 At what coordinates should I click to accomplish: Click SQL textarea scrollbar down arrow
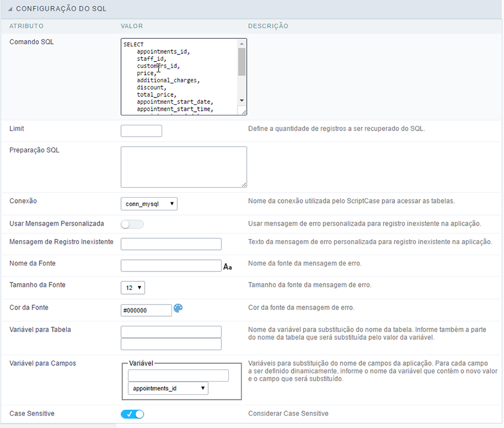(x=242, y=101)
